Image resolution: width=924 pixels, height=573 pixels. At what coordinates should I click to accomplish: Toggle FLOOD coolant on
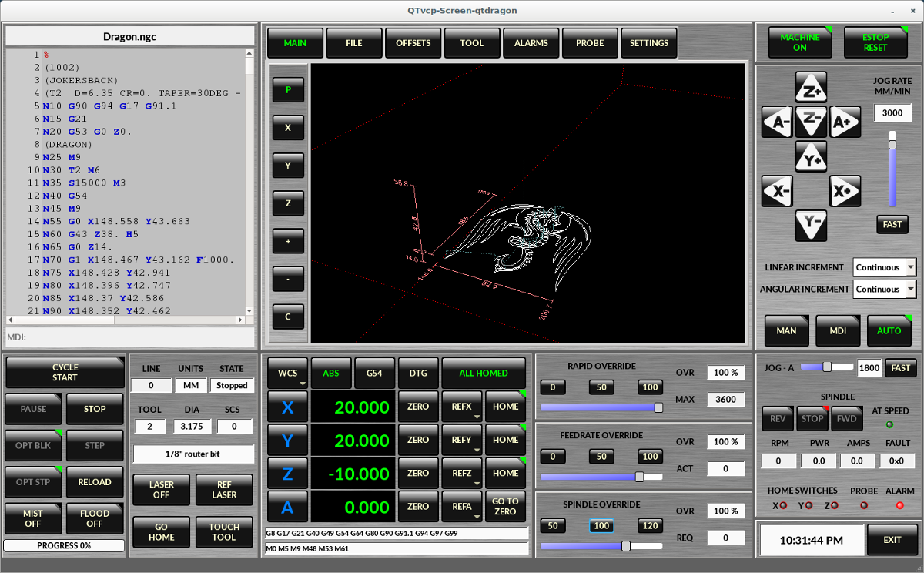click(x=95, y=518)
